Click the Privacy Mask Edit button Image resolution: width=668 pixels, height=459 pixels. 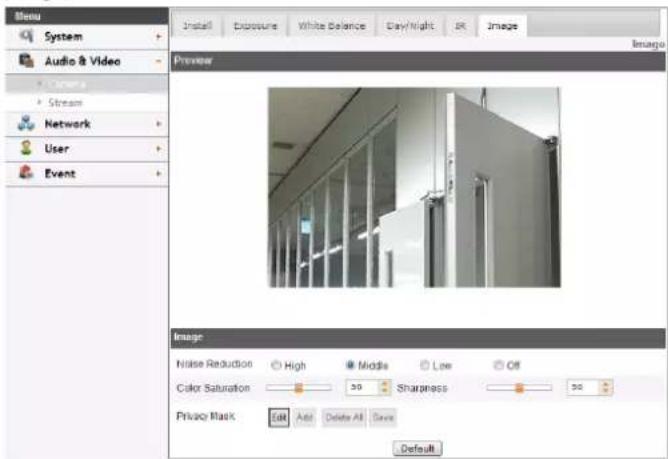point(279,417)
